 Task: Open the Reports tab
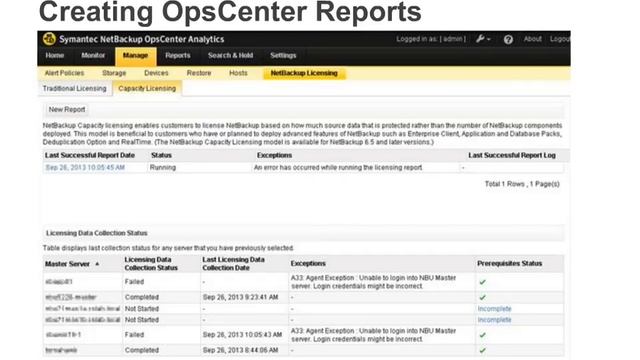click(x=178, y=56)
